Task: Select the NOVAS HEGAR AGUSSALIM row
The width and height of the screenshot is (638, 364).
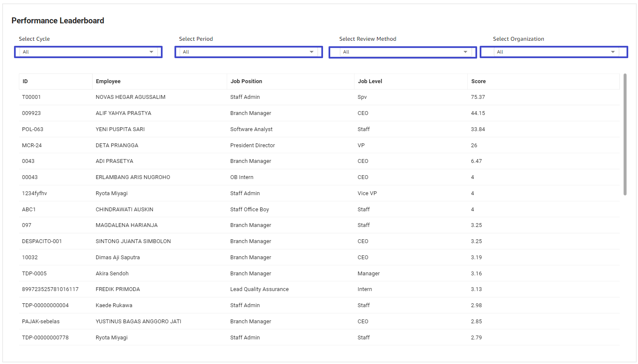Action: click(319, 97)
